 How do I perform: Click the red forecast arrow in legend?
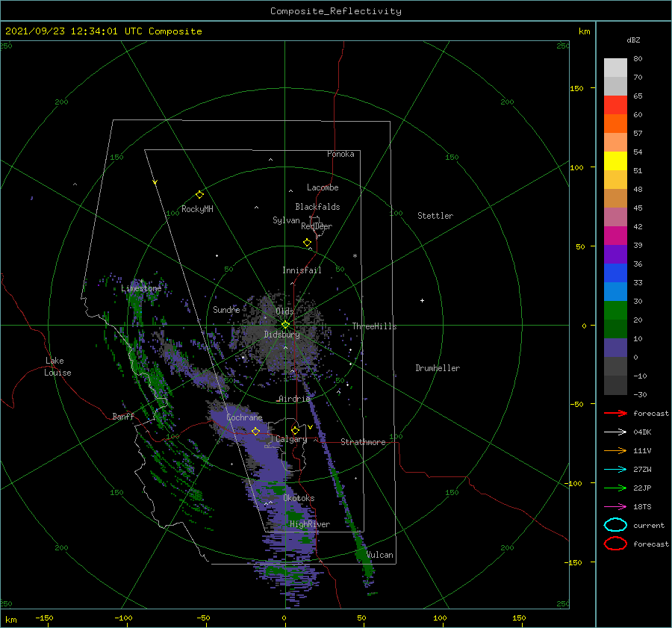(x=615, y=413)
